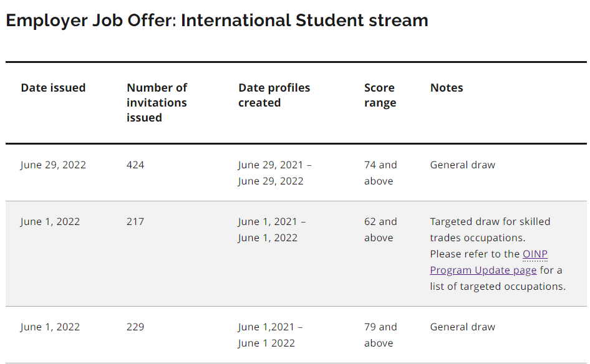Click General draw note in the 229 row

462,327
